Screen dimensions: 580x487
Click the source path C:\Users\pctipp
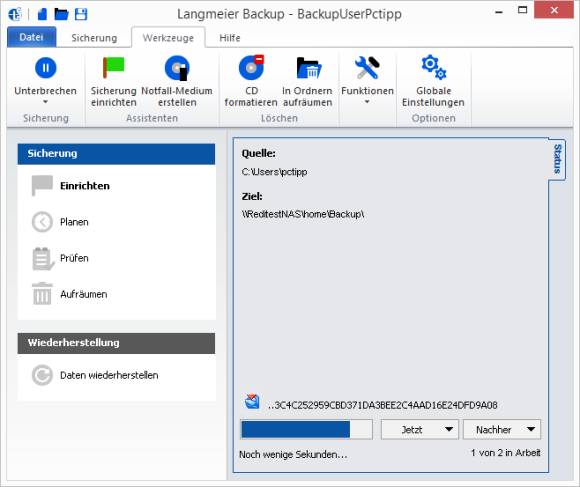(274, 172)
